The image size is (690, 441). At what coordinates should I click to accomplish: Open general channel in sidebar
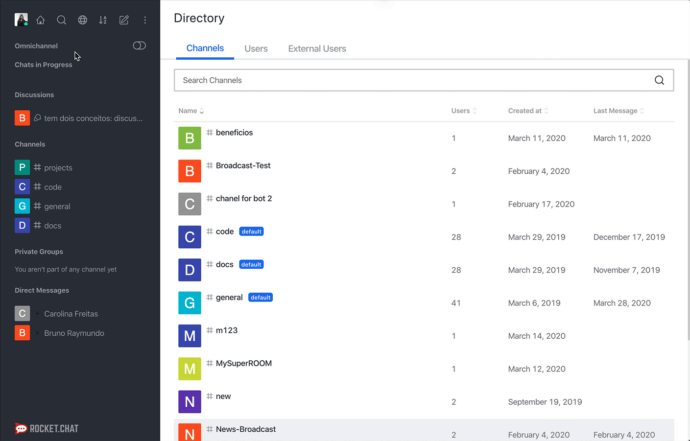80,206
